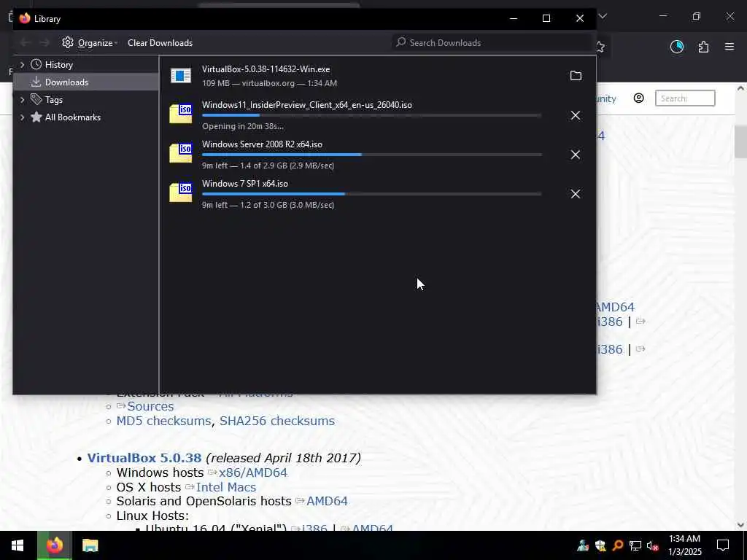
Task: Click the Organize gear icon
Action: click(68, 42)
